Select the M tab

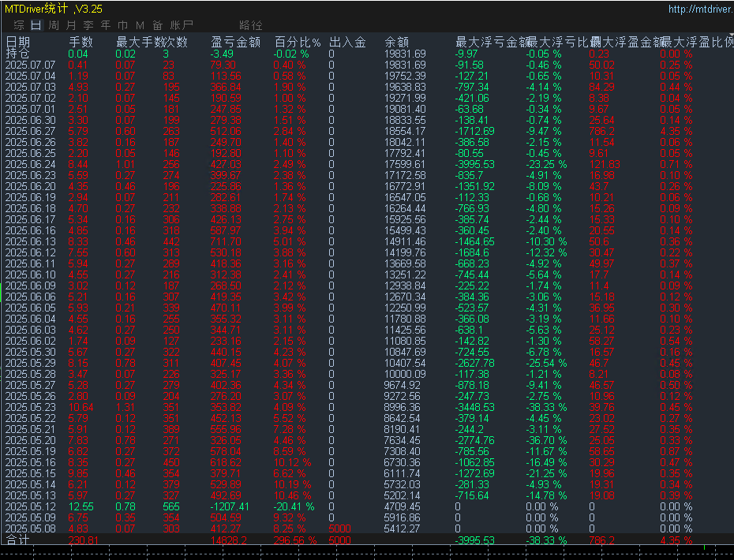(x=140, y=25)
